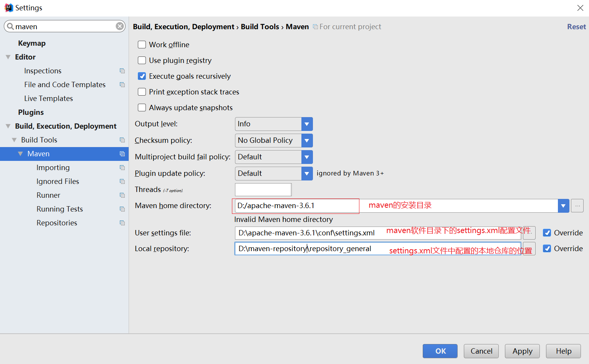Click the project-level icon in the Maven row
The image size is (589, 364).
coord(122,154)
